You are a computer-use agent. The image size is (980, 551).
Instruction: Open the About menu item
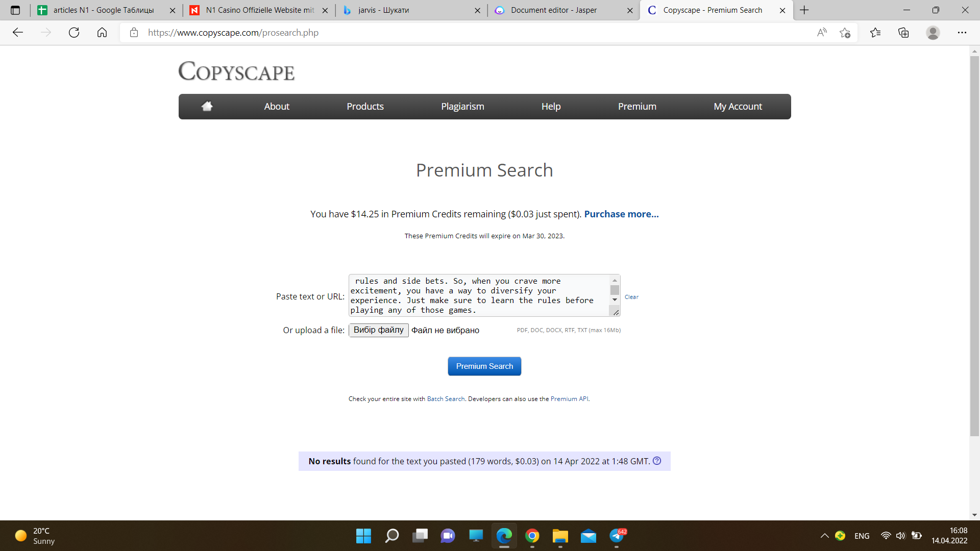pyautogui.click(x=277, y=106)
